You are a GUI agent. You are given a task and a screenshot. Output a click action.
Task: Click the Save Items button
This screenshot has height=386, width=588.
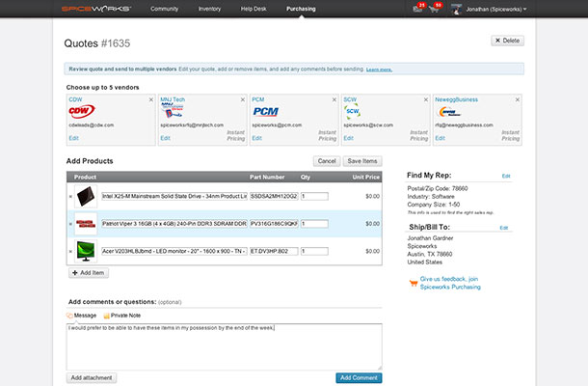[x=362, y=161]
